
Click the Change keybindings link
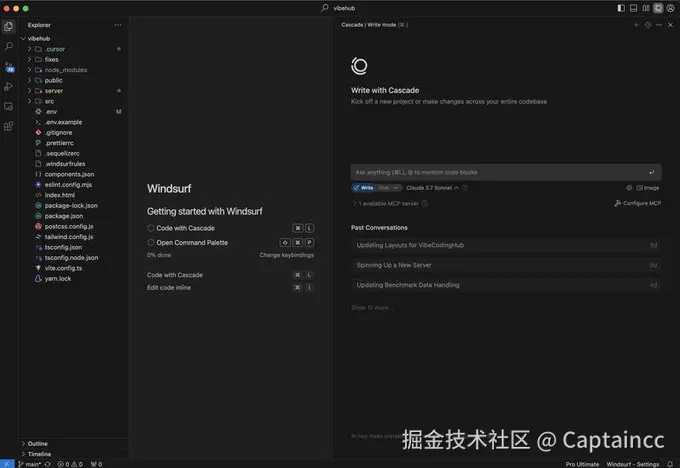(x=287, y=255)
